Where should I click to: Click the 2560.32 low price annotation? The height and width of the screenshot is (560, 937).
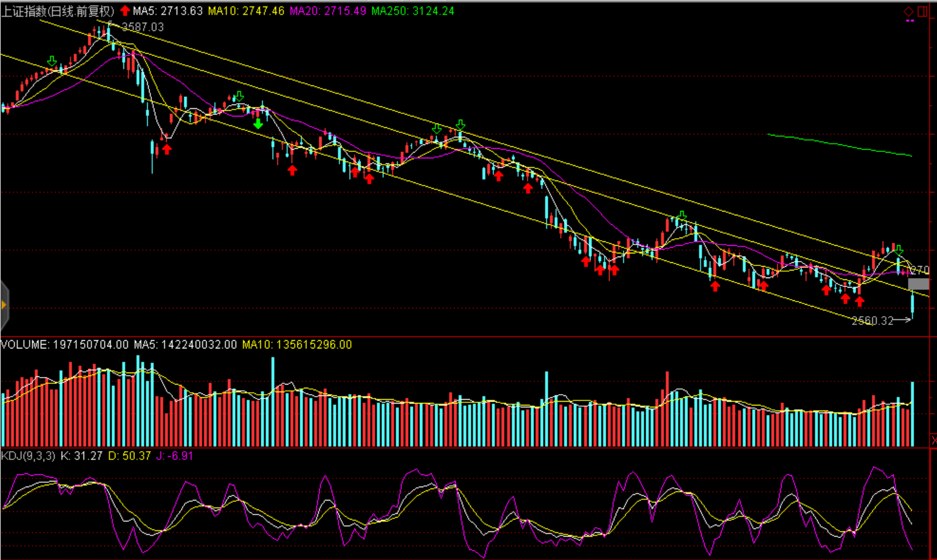click(872, 321)
